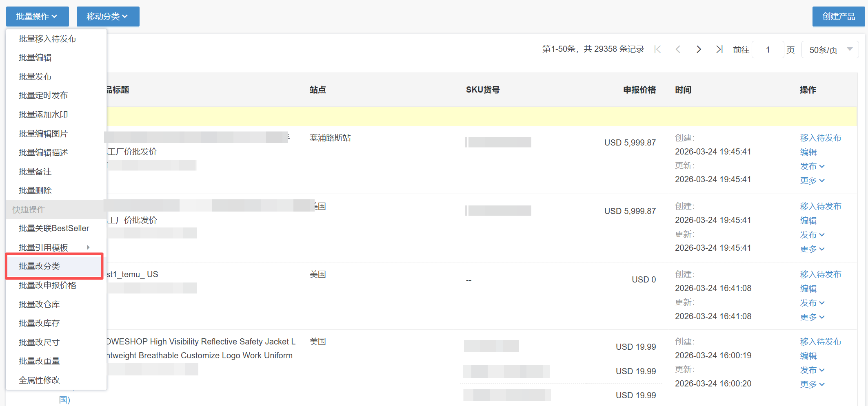Open the 移动分类 dropdown button
The image size is (868, 406).
tap(108, 16)
